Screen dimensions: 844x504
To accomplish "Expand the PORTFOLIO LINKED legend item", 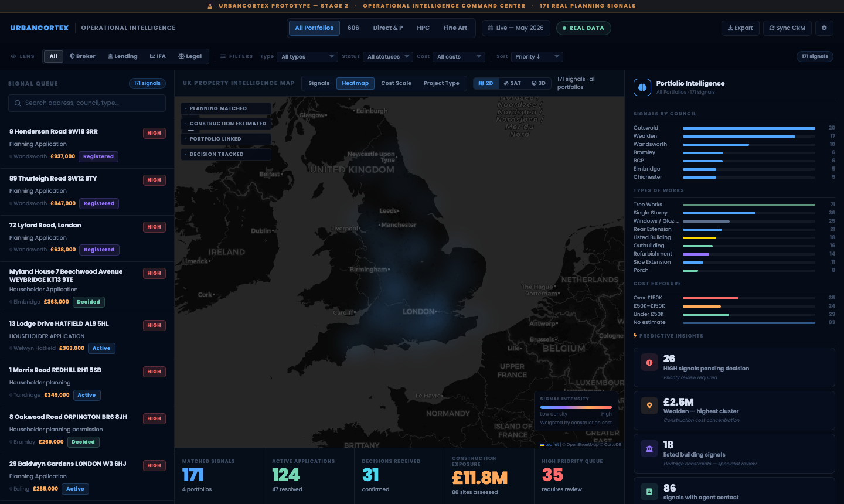I will pos(226,139).
